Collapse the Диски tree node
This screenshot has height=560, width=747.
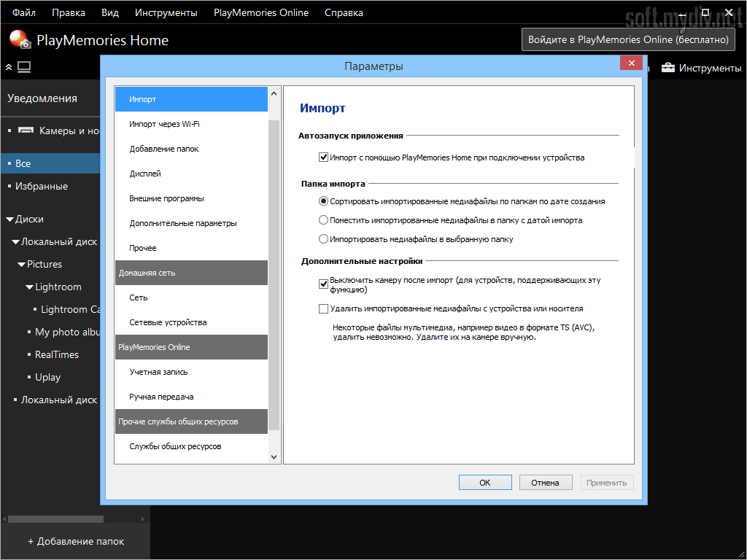coord(9,219)
